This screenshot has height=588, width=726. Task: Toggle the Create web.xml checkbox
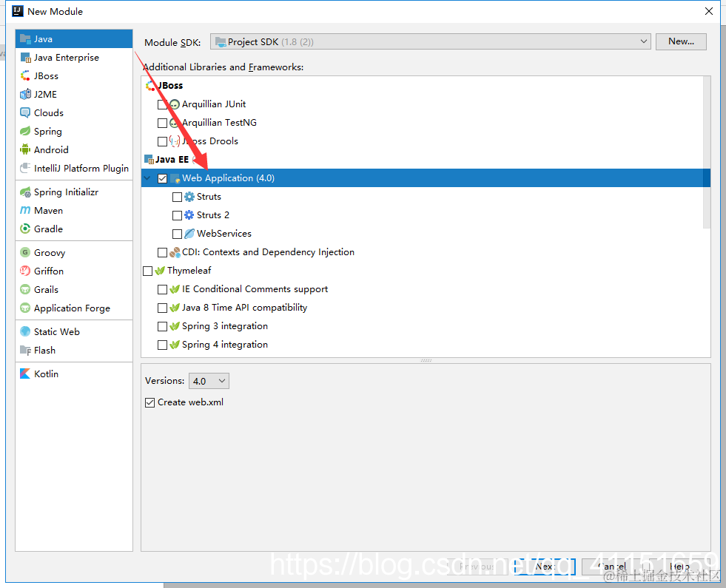pos(149,402)
